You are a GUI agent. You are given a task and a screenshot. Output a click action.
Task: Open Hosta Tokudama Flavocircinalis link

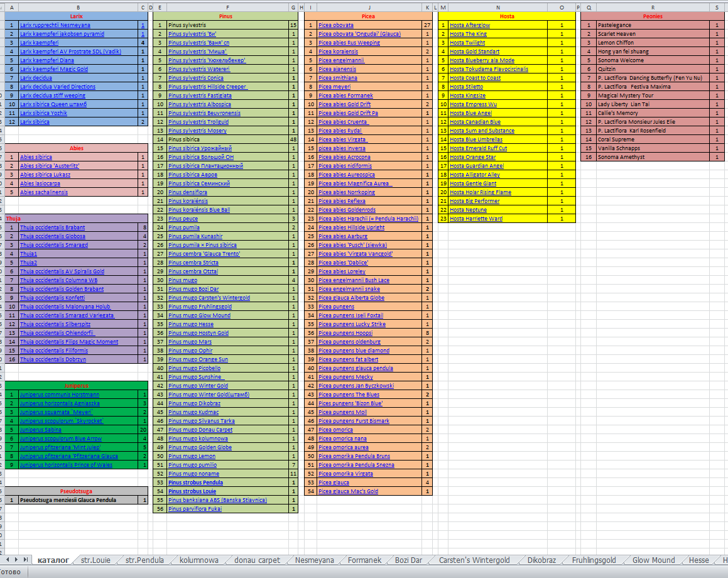pos(489,69)
